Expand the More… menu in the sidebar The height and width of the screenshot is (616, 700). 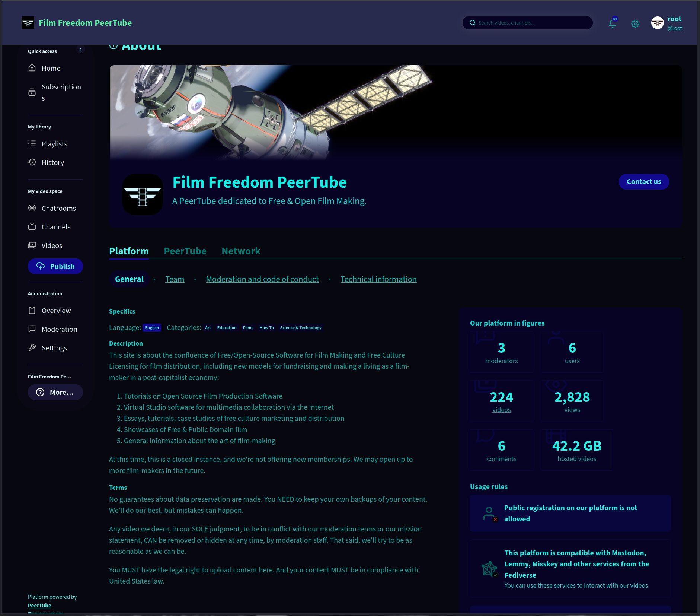pyautogui.click(x=55, y=392)
